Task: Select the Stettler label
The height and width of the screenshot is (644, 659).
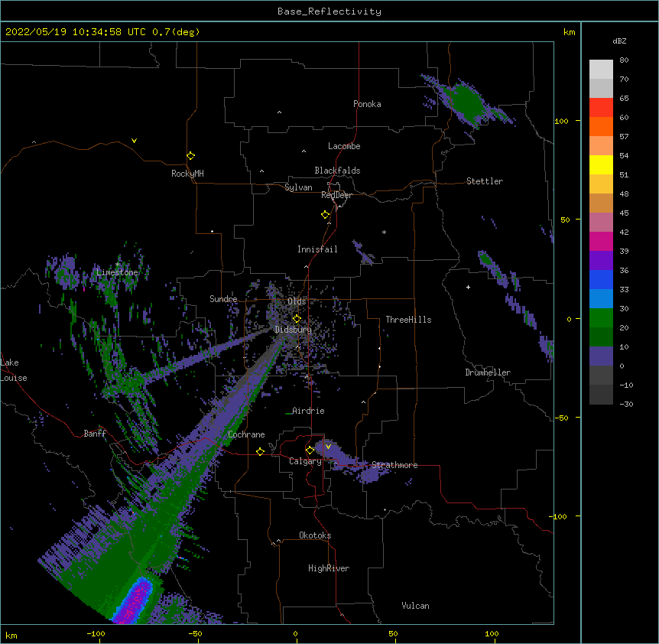Action: pyautogui.click(x=485, y=181)
